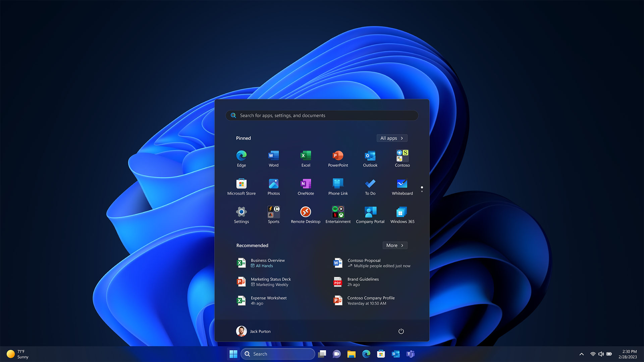Open user account Jack Purton menu
Viewport: 644px width, 362px height.
click(254, 331)
